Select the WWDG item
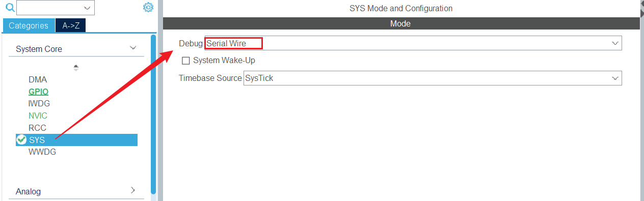Viewport: 644px width, 201px height. coord(42,152)
